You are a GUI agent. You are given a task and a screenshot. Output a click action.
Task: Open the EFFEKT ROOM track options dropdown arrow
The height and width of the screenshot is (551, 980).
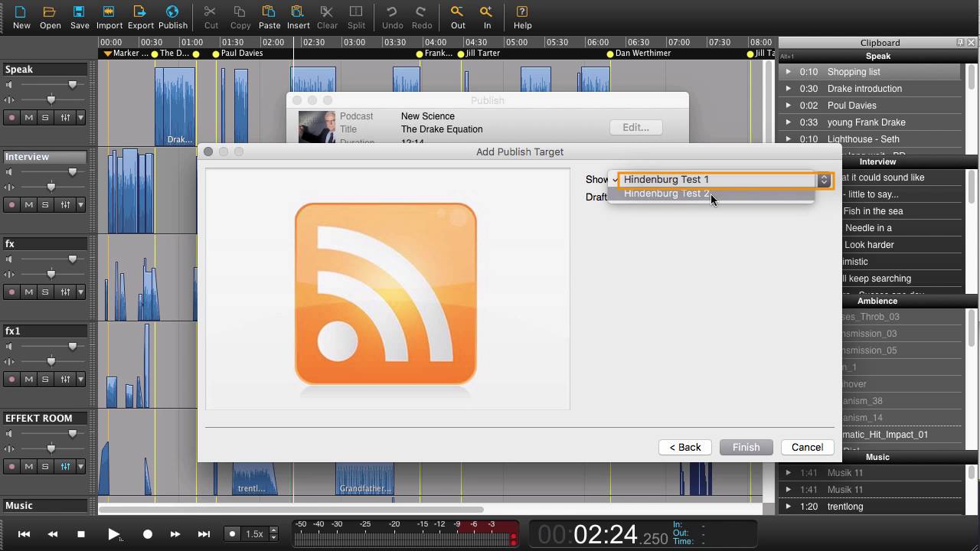[x=80, y=466]
